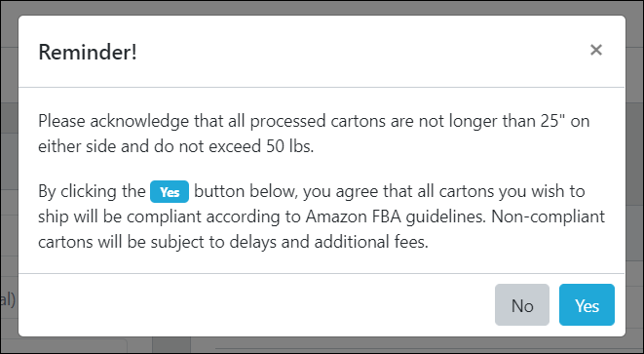Click the inline Yes badge in the paragraph
The height and width of the screenshot is (354, 644).
pyautogui.click(x=170, y=191)
